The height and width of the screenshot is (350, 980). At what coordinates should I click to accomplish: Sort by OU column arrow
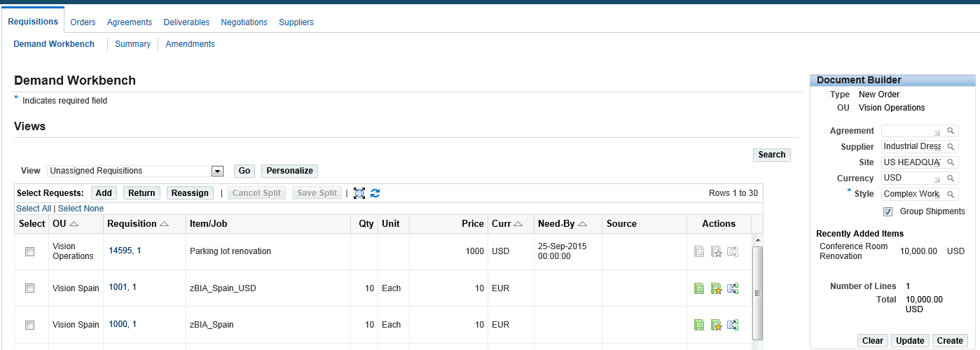point(74,224)
